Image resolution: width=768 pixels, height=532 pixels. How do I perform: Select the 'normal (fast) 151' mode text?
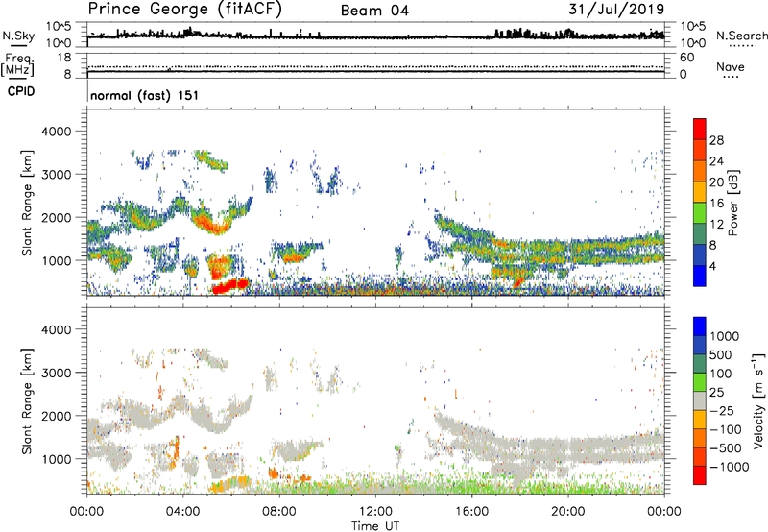145,95
